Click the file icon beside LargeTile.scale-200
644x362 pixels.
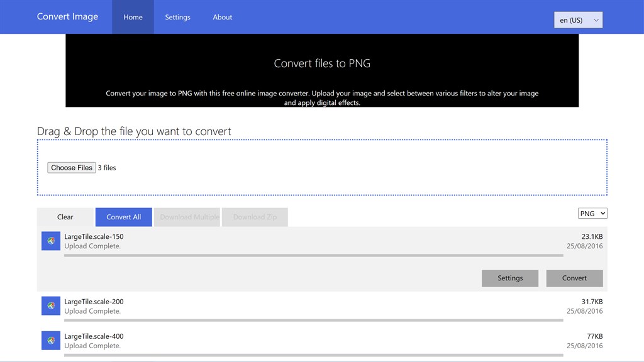pos(50,305)
